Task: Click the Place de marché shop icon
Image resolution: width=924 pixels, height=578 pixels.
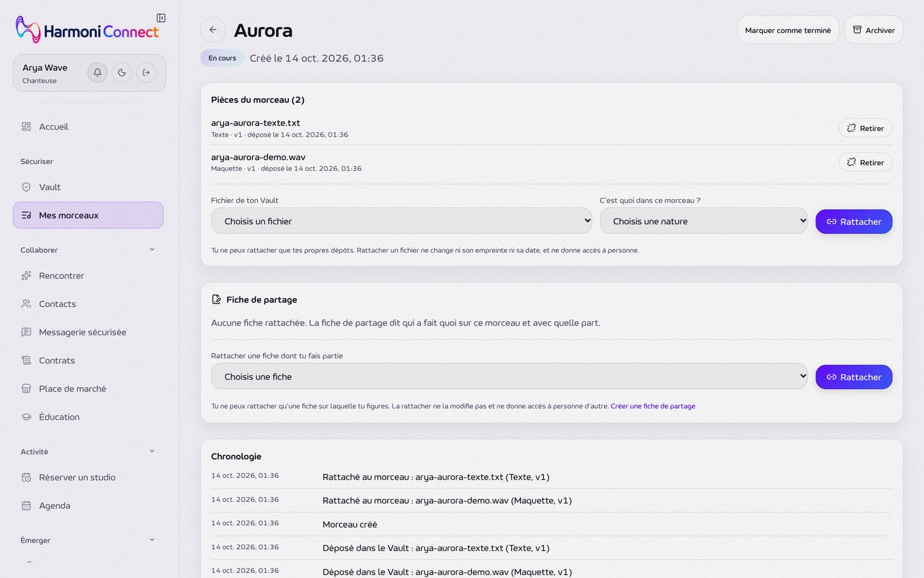Action: [x=26, y=389]
